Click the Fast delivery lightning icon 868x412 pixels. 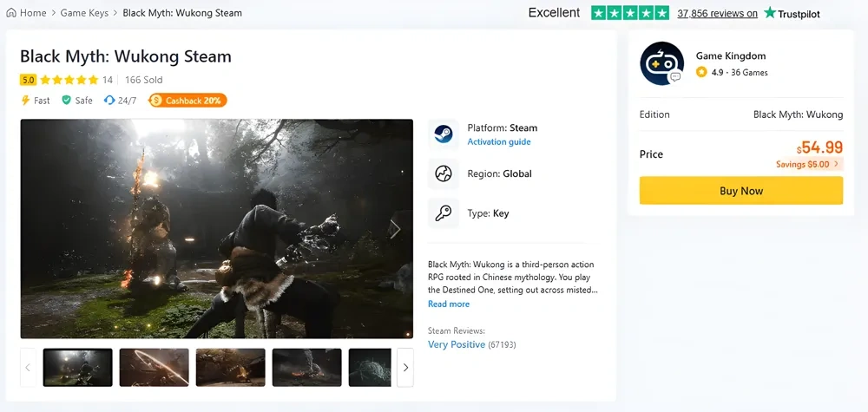click(x=25, y=101)
